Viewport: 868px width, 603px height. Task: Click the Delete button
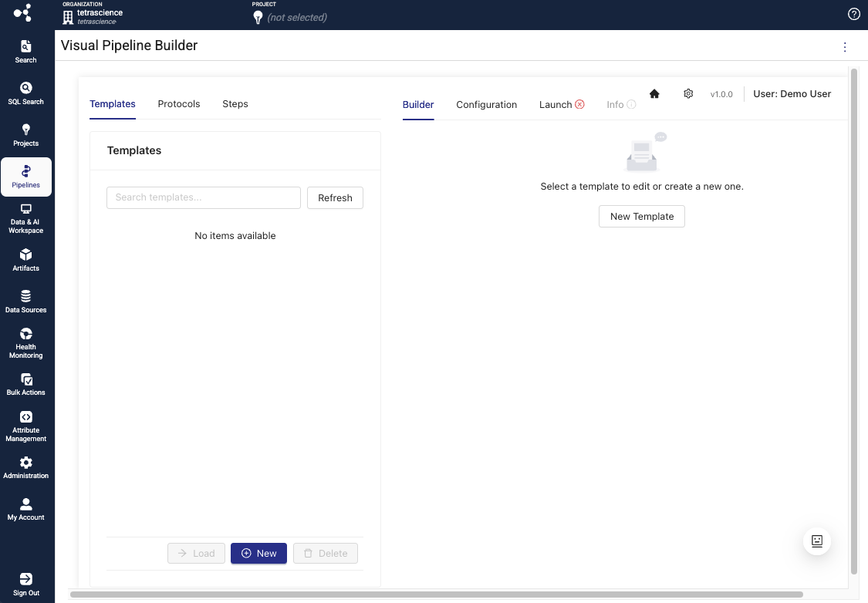coord(326,553)
